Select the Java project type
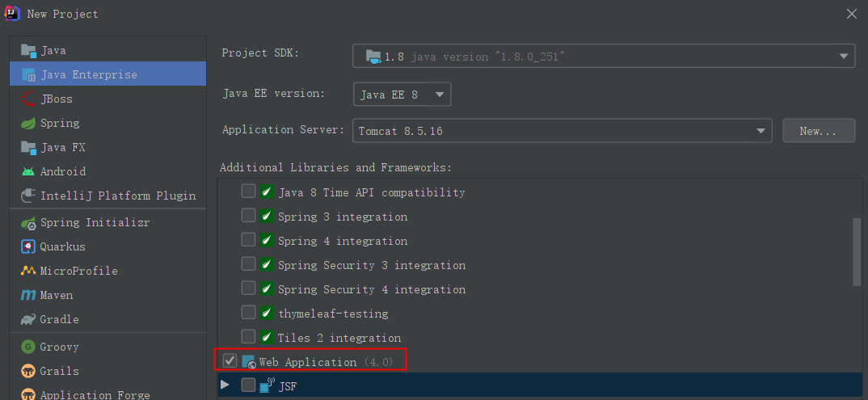868x400 pixels. [x=108, y=50]
